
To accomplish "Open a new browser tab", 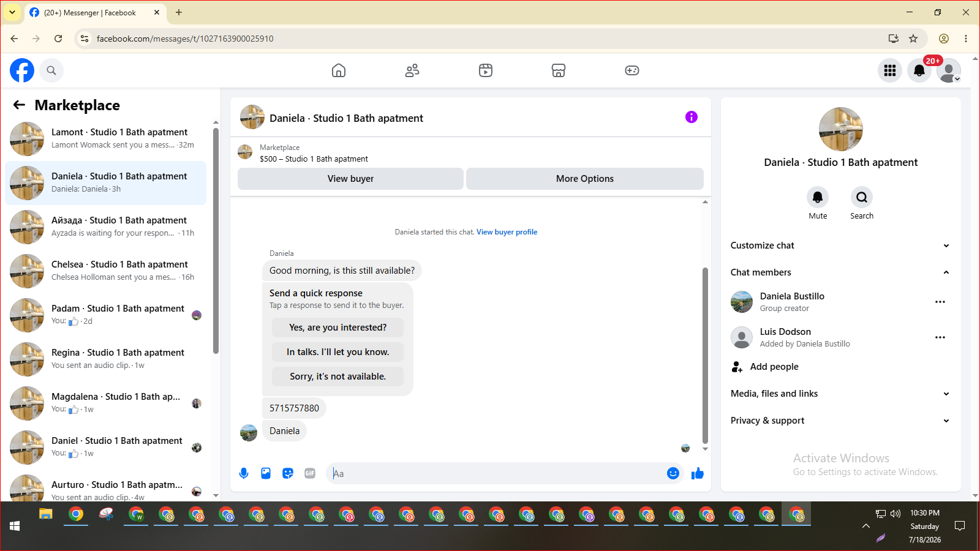I will pyautogui.click(x=179, y=12).
